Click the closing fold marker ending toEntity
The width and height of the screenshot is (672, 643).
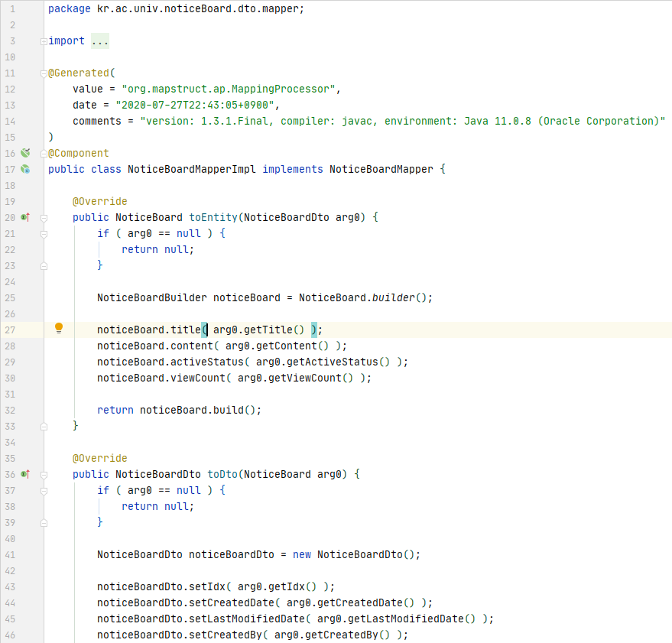click(x=44, y=425)
